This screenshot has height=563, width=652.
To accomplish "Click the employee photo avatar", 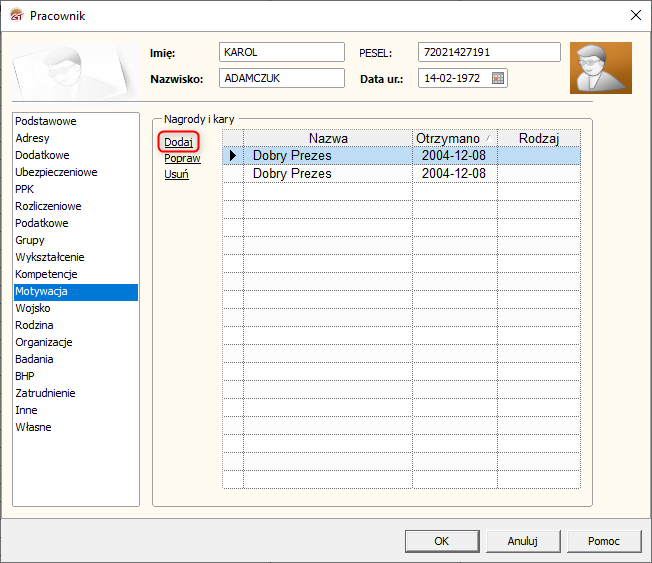I will point(601,68).
